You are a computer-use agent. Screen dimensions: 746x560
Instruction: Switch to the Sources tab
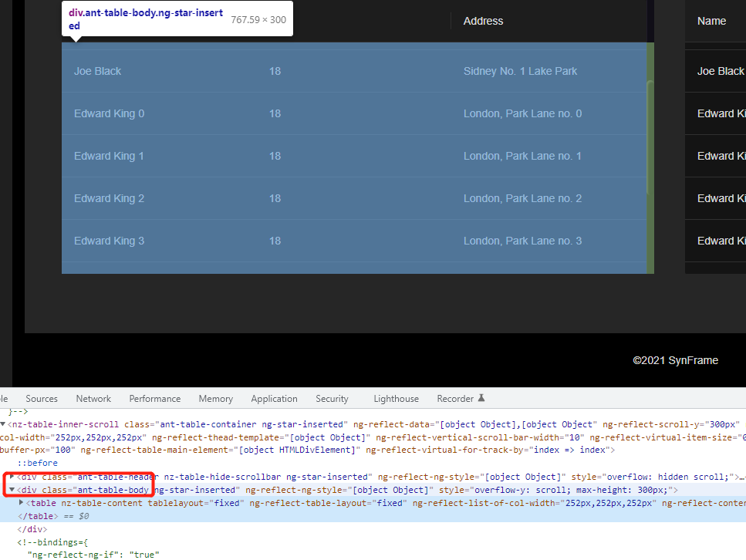42,399
